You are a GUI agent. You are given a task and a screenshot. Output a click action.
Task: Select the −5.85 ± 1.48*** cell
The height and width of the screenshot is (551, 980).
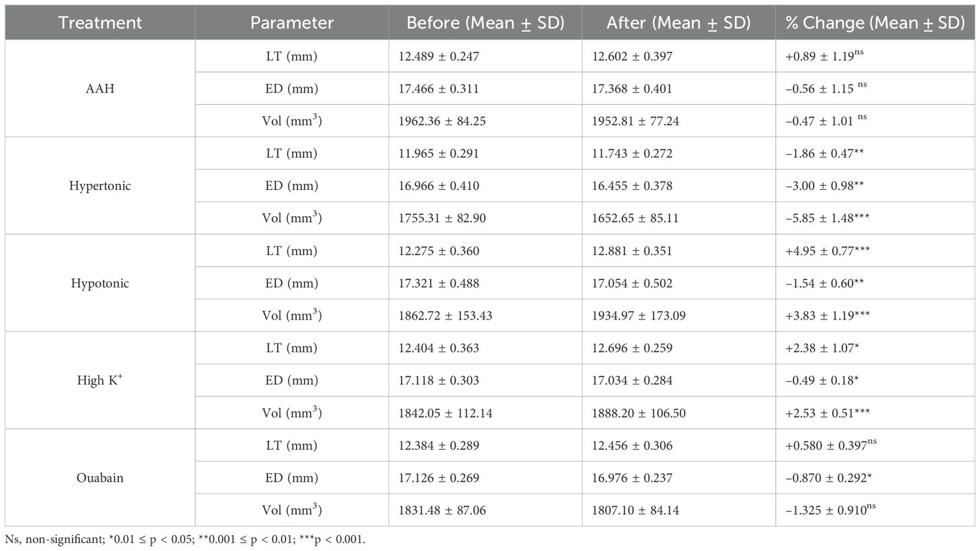pos(827,218)
